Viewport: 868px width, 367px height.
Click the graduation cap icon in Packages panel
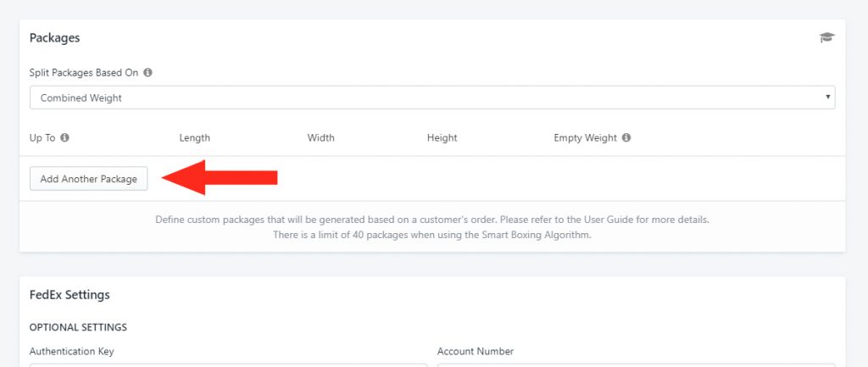point(827,37)
